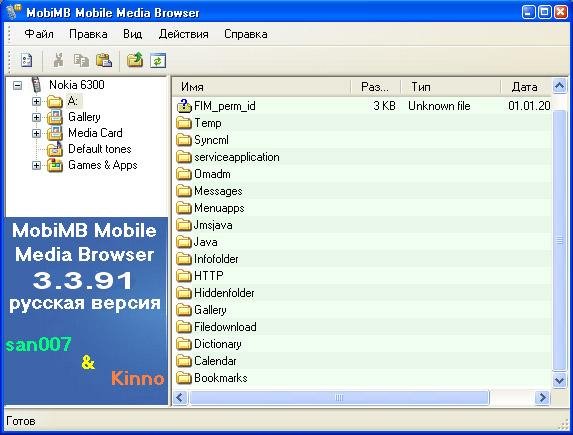Image resolution: width=573 pixels, height=435 pixels.
Task: Open the Правка menu
Action: click(x=88, y=34)
